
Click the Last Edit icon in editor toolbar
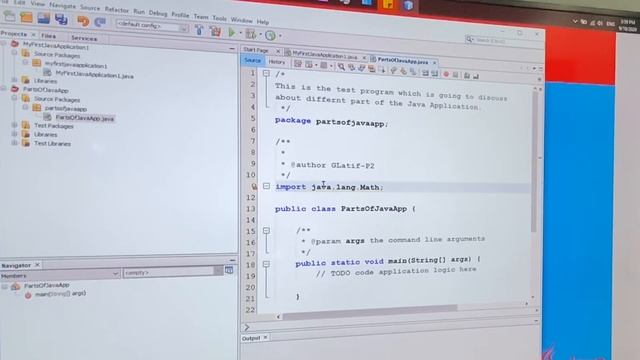coord(298,64)
